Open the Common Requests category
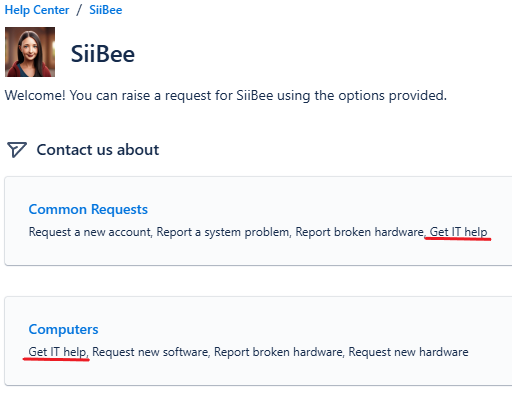 88,209
